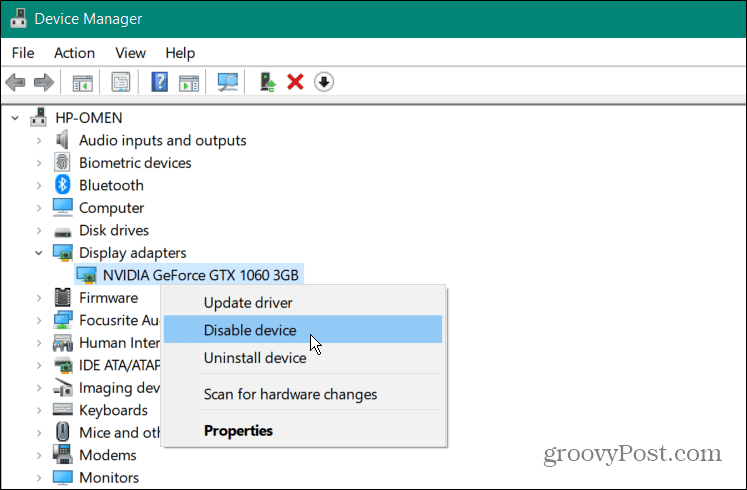Click the Monitors category icon

pos(62,477)
